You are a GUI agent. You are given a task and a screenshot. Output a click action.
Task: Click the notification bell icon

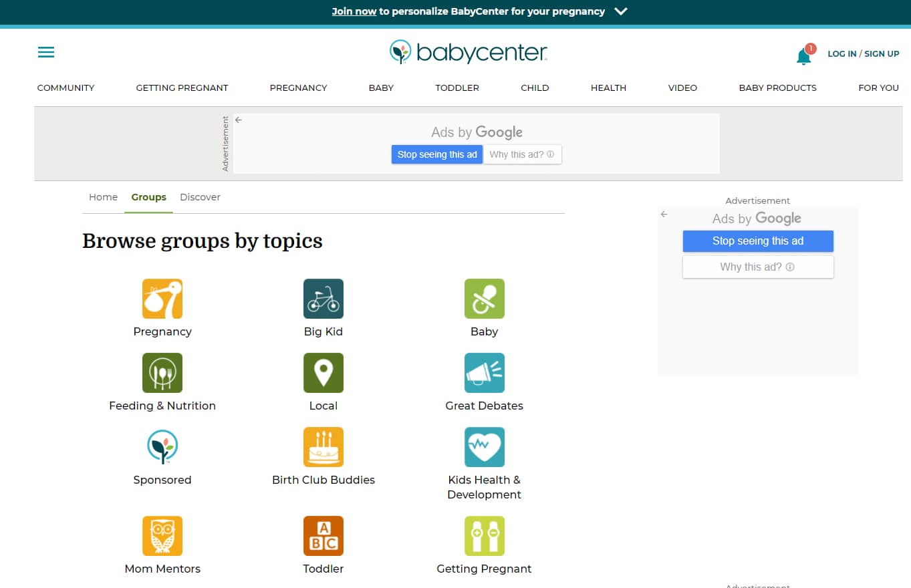pyautogui.click(x=803, y=57)
